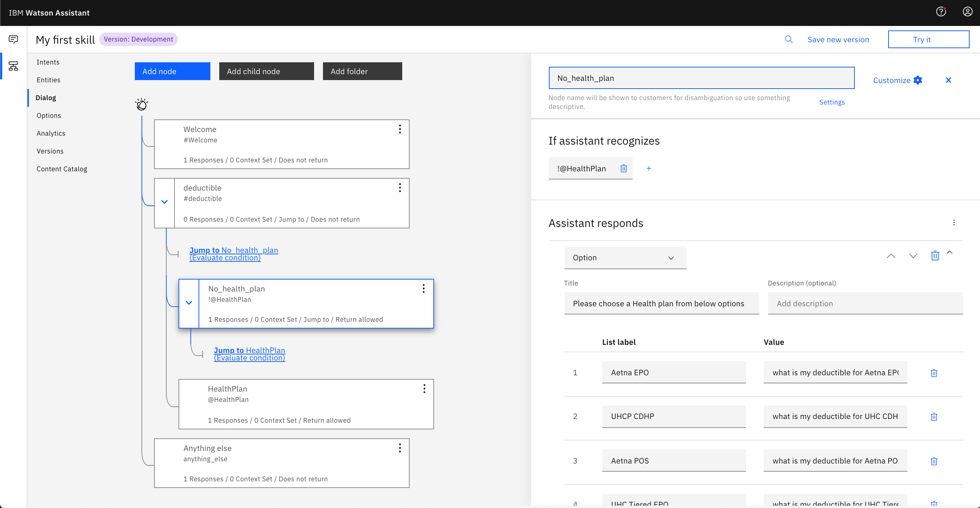This screenshot has height=508, width=980.
Task: Delete the !@HealthPlan condition
Action: 624,168
